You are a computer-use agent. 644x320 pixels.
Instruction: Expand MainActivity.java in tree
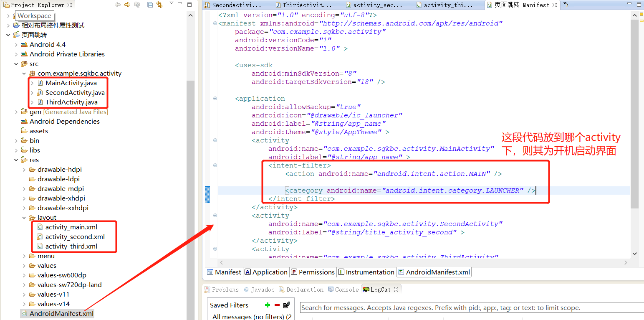[32, 83]
